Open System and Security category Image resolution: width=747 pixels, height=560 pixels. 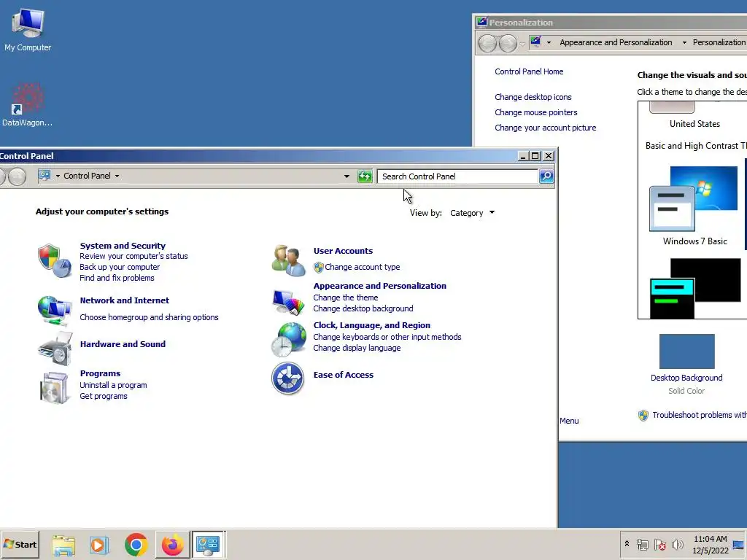point(123,246)
